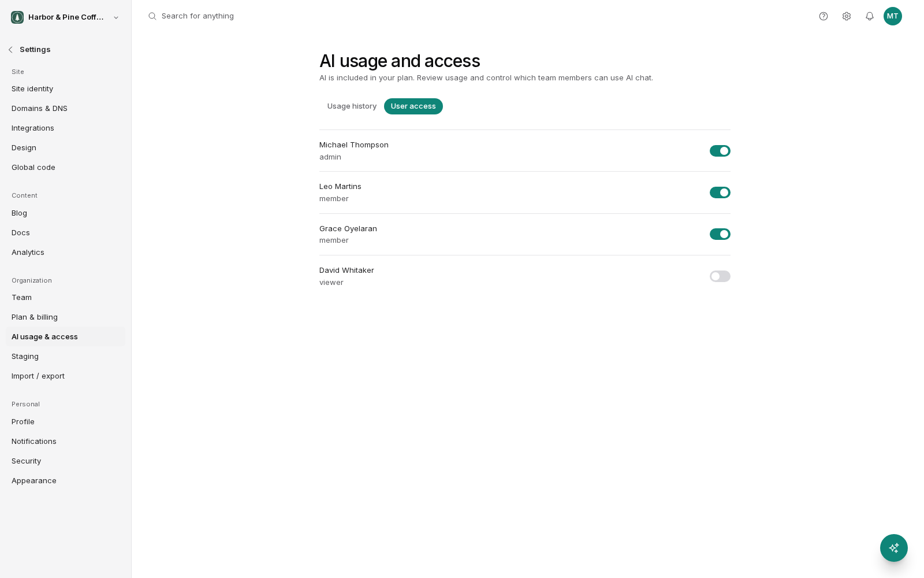The width and height of the screenshot is (924, 578).
Task: Click the Harbor & Pine Coffee logo icon
Action: (17, 17)
